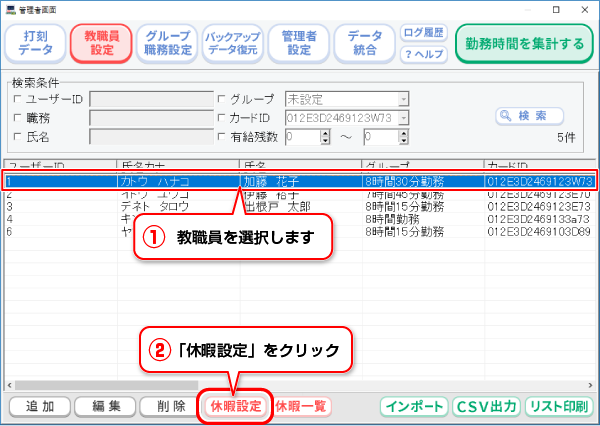The image size is (600, 426).
Task: Click the 検索 magnifier search button
Action: point(530,116)
